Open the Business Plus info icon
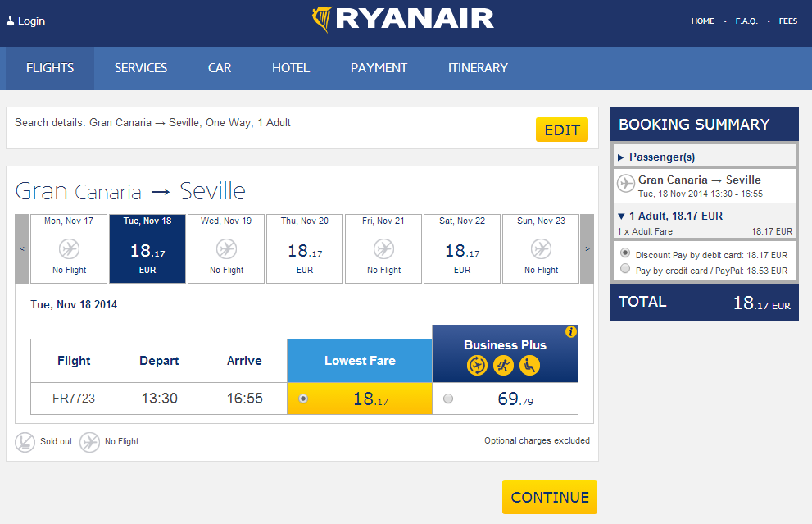The width and height of the screenshot is (812, 524). point(570,332)
